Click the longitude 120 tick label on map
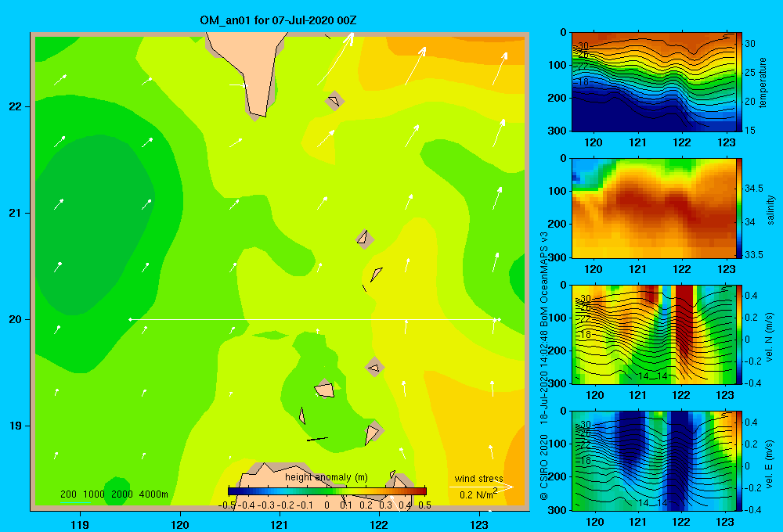783x532 pixels. click(180, 524)
